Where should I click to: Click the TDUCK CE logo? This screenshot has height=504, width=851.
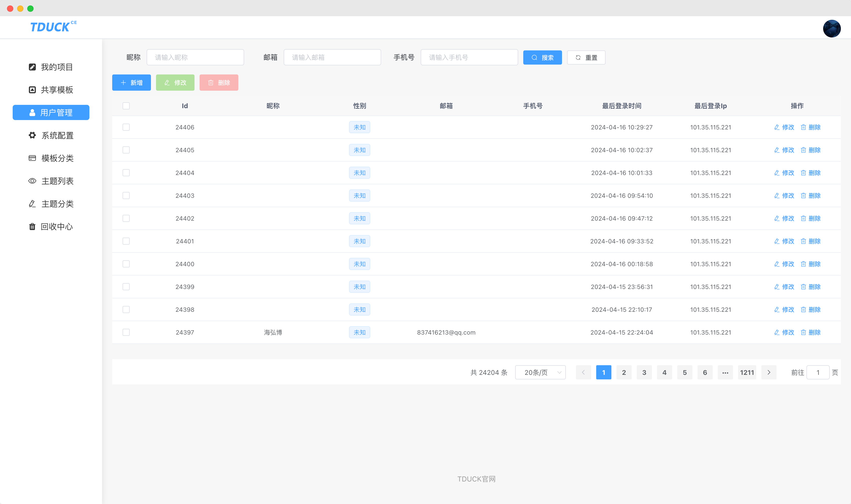click(53, 27)
